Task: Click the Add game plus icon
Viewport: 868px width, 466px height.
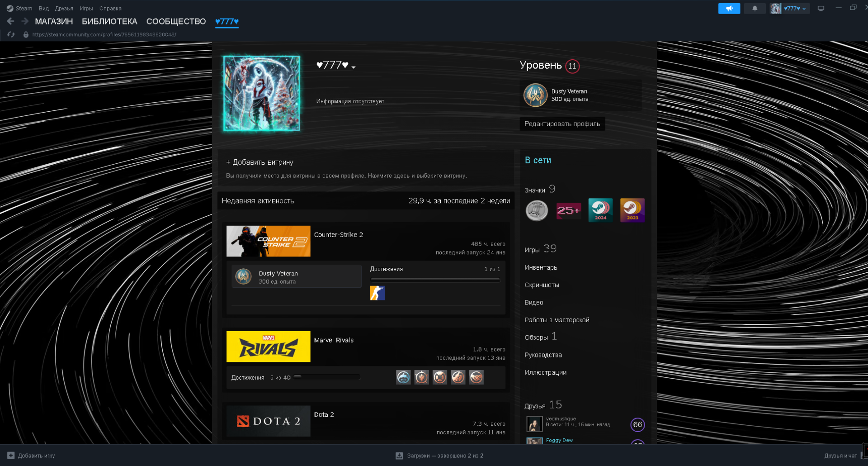Action: tap(11, 456)
